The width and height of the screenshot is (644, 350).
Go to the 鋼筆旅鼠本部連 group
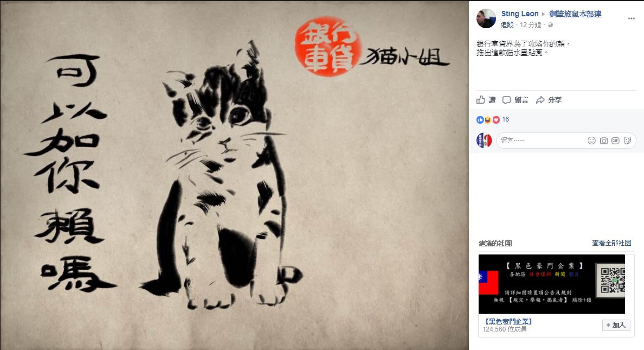575,14
